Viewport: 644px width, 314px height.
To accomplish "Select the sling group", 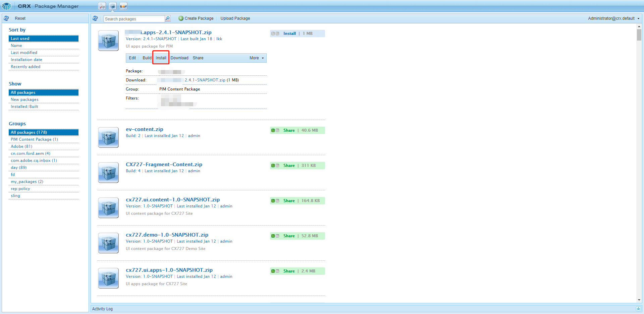I will pyautogui.click(x=44, y=196).
